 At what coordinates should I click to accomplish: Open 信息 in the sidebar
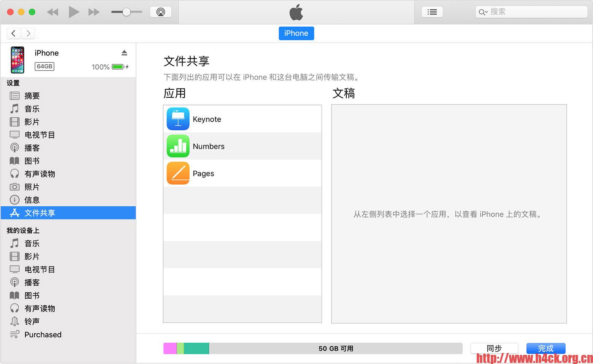(68, 200)
